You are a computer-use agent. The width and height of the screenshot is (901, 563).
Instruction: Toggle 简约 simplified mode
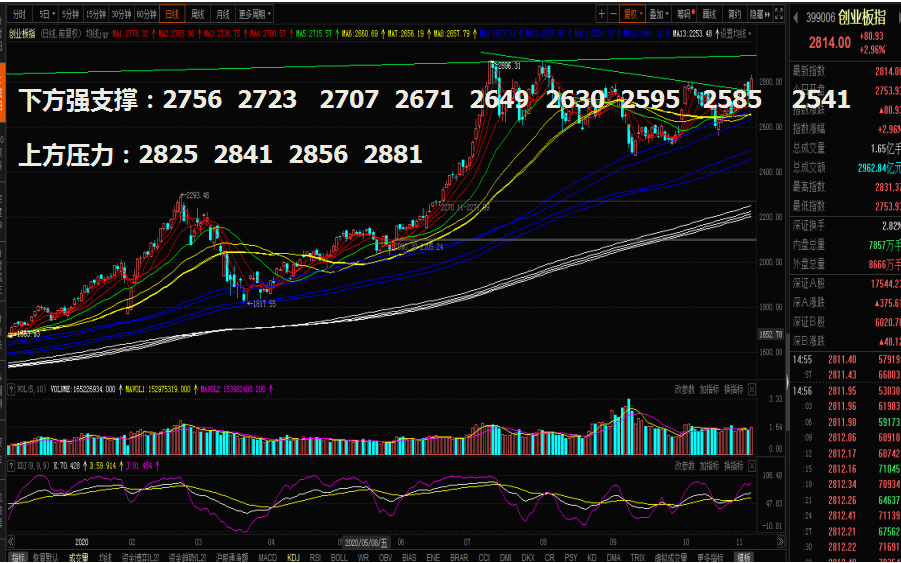(734, 14)
